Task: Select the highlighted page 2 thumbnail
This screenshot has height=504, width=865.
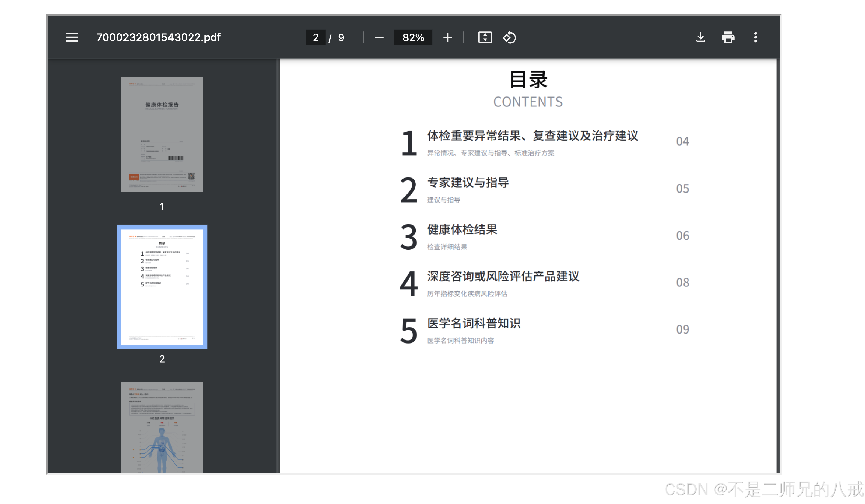Action: coord(162,287)
